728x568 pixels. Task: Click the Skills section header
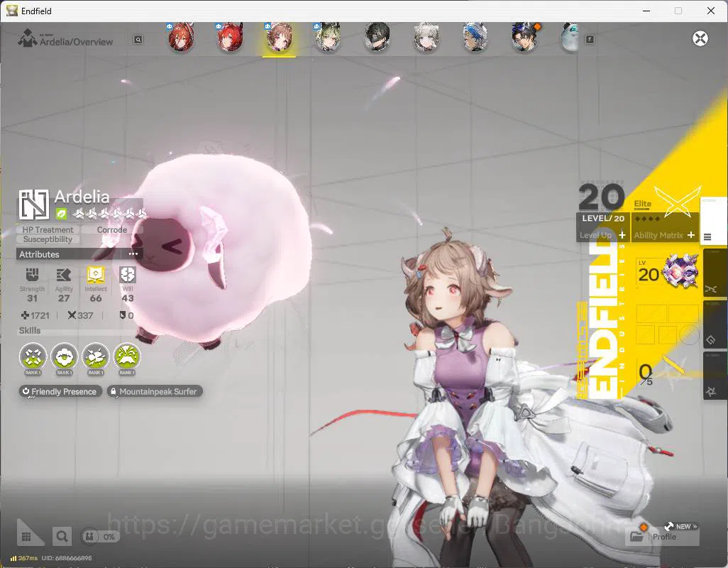30,330
